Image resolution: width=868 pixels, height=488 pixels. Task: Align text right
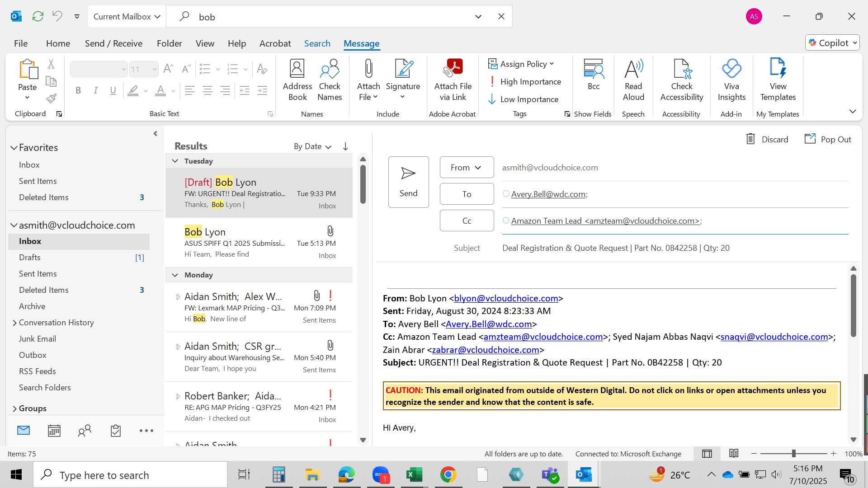225,91
